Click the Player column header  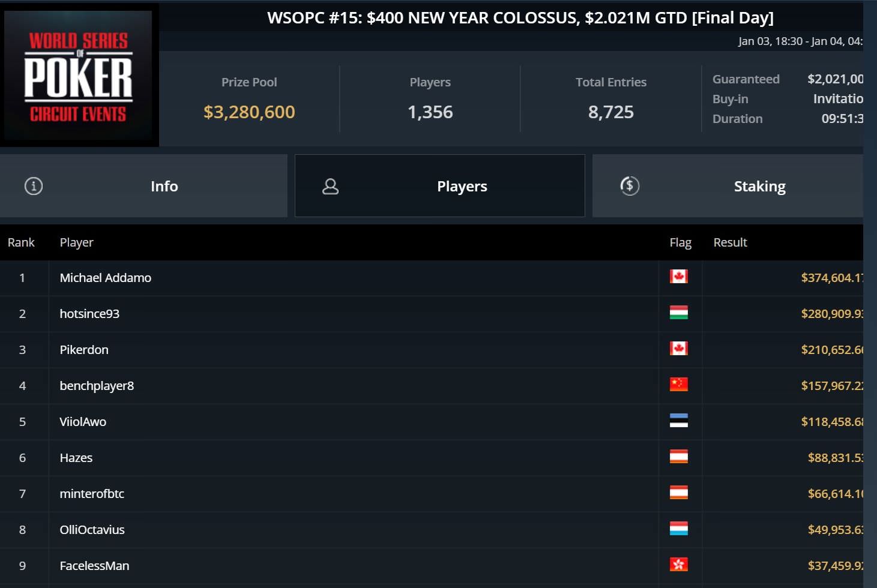[76, 242]
